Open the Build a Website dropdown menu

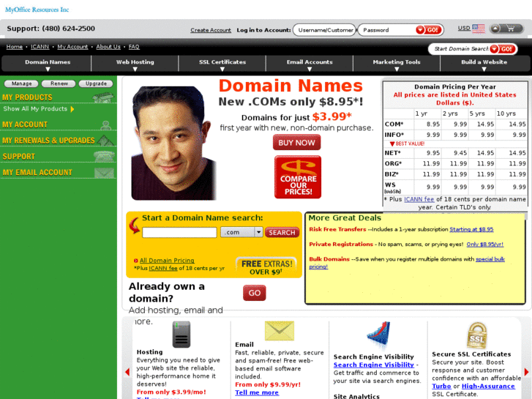tap(484, 64)
